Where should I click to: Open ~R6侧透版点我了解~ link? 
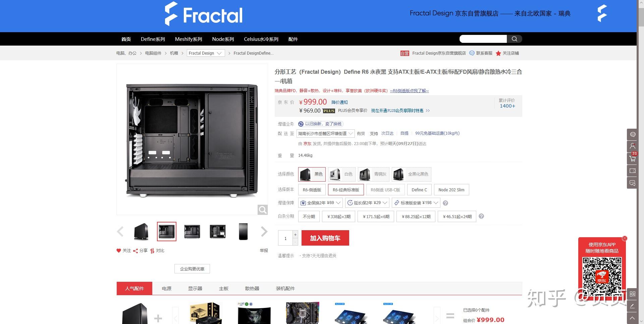(409, 91)
